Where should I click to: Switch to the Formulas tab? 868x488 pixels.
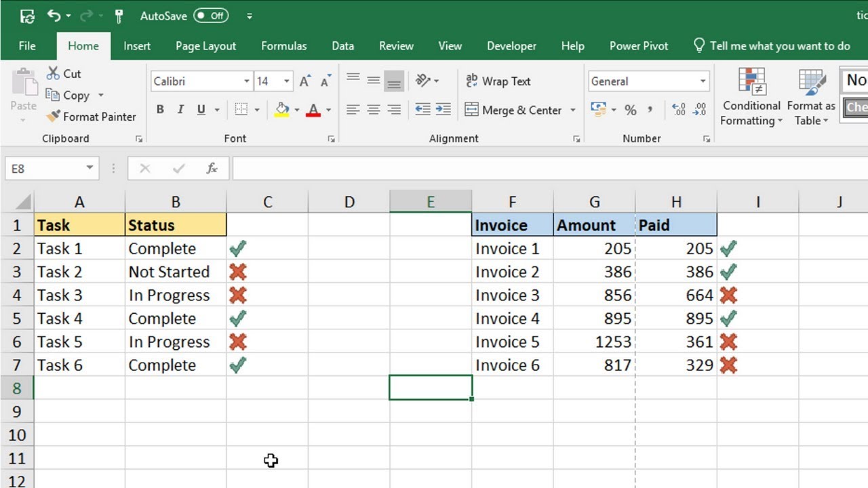(283, 46)
